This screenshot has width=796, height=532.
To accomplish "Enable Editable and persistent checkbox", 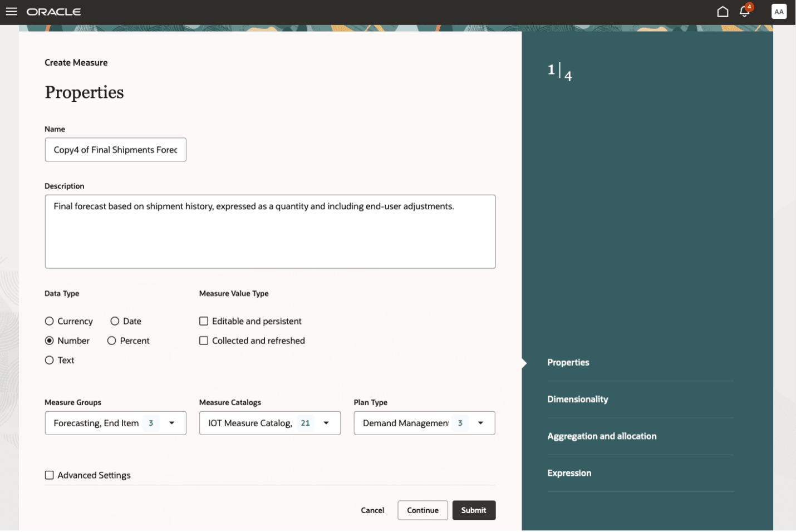I will (204, 321).
